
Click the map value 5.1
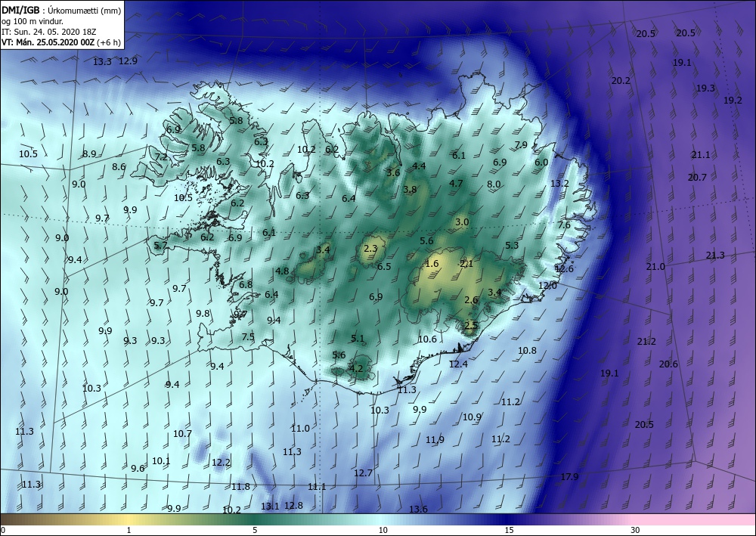pos(358,339)
